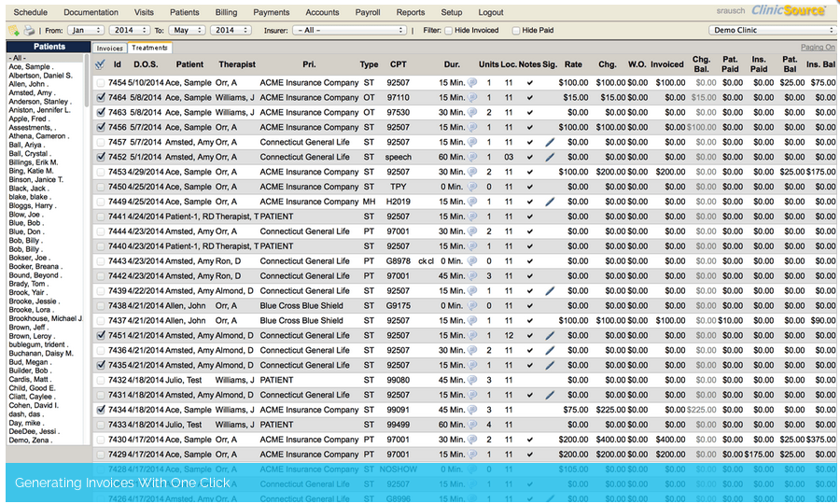Click the Notes checkmark for treatment 7437
The width and height of the screenshot is (840, 504).
click(530, 321)
